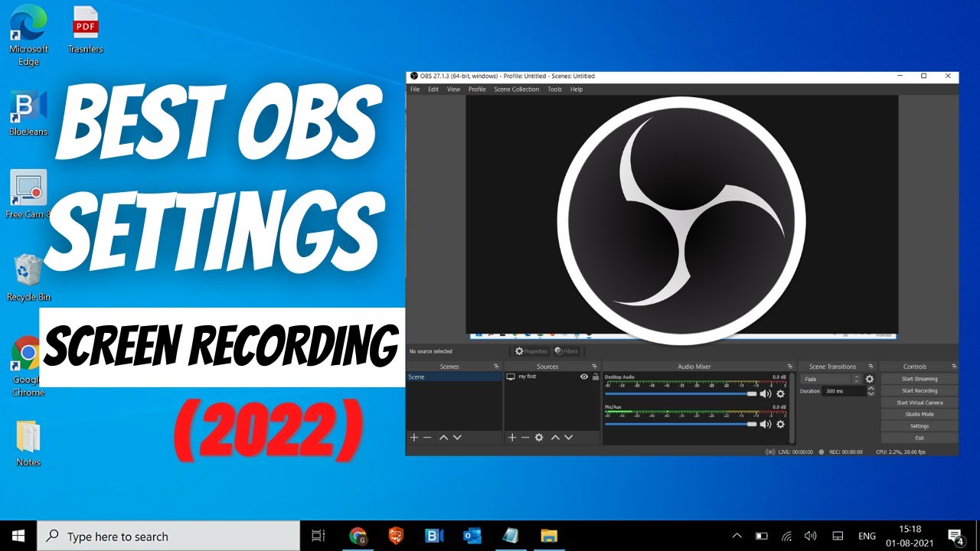Move the scene down with the Scenes down arrow
This screenshot has width=980, height=551.
[x=457, y=437]
